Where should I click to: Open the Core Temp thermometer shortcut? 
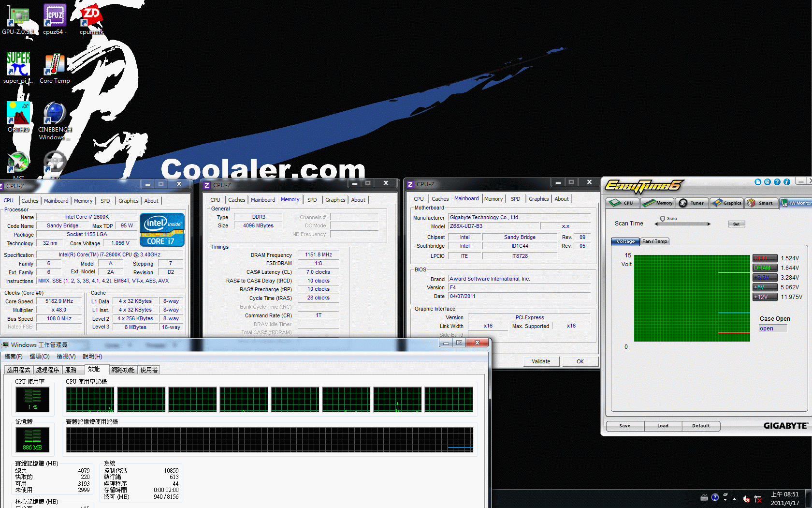55,68
